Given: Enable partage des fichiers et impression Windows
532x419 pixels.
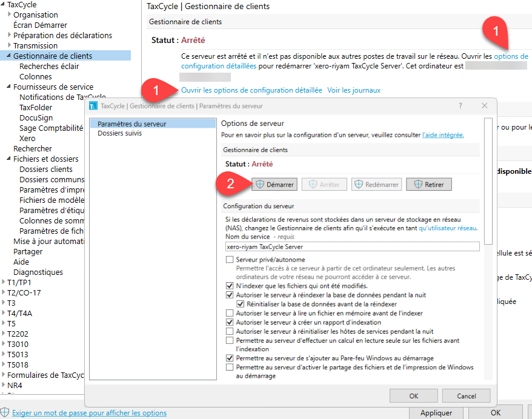Looking at the screenshot, I should point(230,367).
